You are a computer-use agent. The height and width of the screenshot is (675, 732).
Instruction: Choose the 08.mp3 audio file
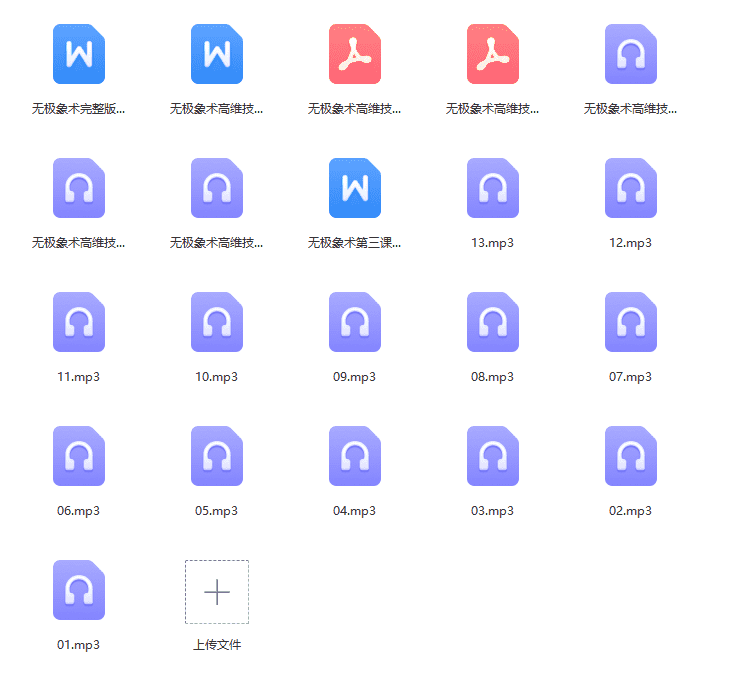(x=493, y=322)
